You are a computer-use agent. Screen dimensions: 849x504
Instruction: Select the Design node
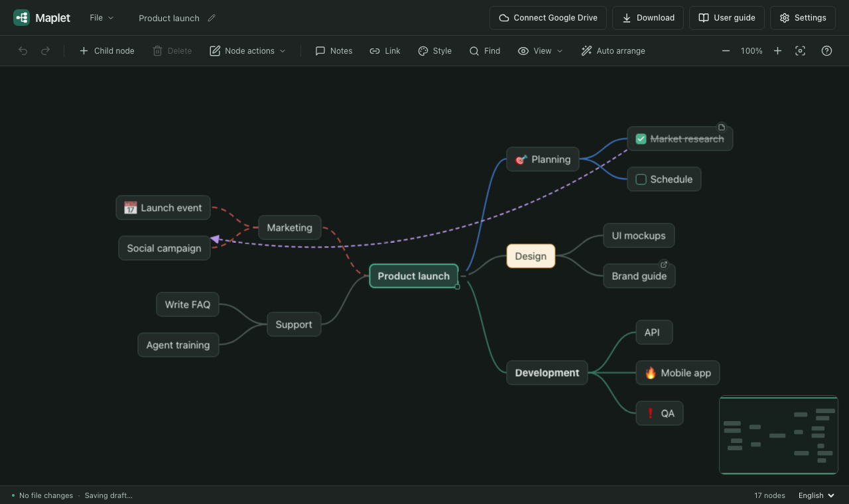[531, 256]
